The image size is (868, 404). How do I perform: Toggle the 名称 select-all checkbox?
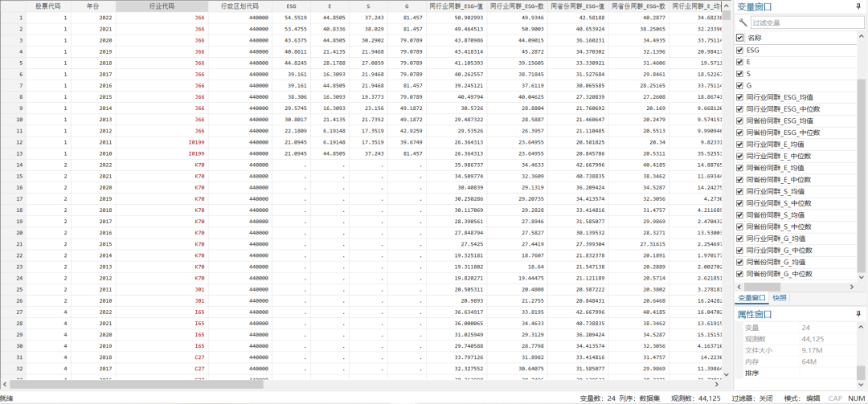pos(740,38)
